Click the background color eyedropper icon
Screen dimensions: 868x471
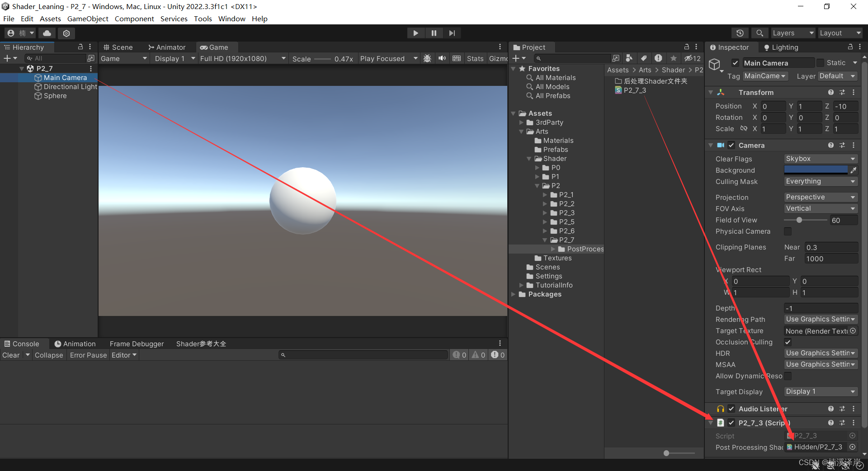[x=853, y=170]
